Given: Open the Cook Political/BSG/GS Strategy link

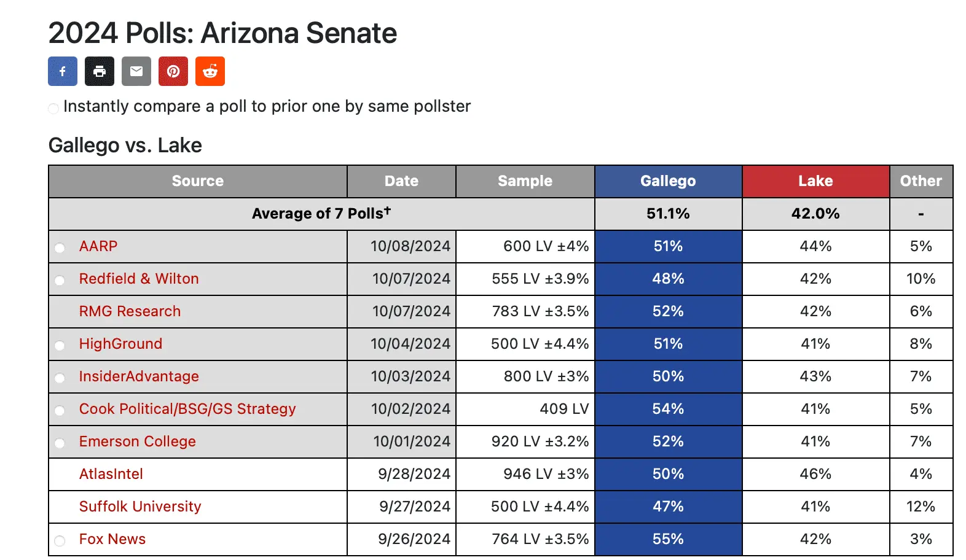Looking at the screenshot, I should coord(187,409).
